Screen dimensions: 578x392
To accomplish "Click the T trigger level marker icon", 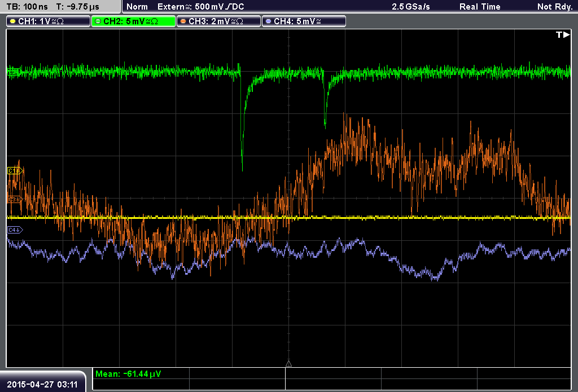I will (563, 34).
